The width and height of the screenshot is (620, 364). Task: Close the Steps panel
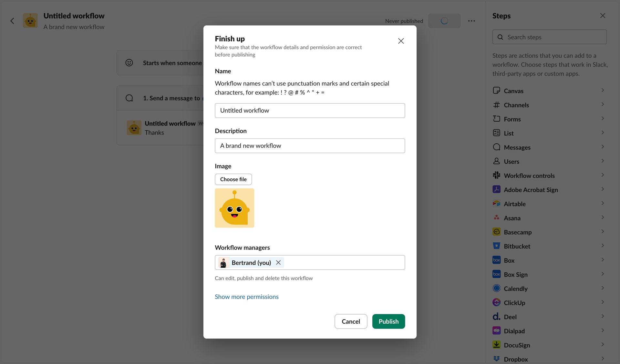pyautogui.click(x=603, y=15)
